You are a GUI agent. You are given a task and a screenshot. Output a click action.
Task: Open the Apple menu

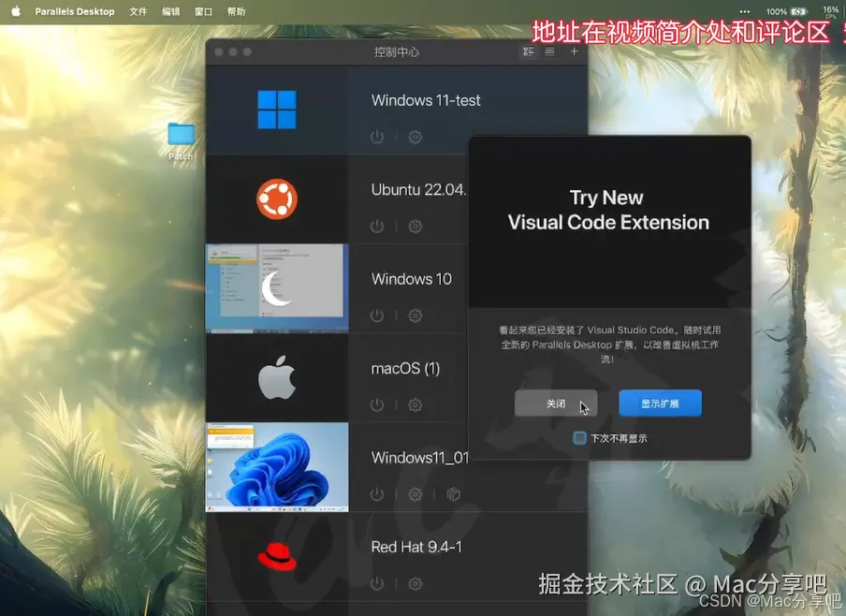pyautogui.click(x=16, y=11)
